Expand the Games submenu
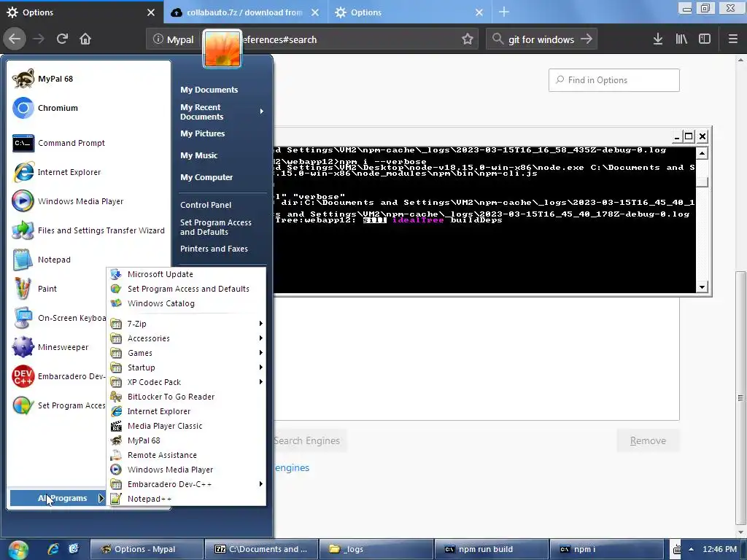Viewport: 747px width, 560px height. (186, 353)
